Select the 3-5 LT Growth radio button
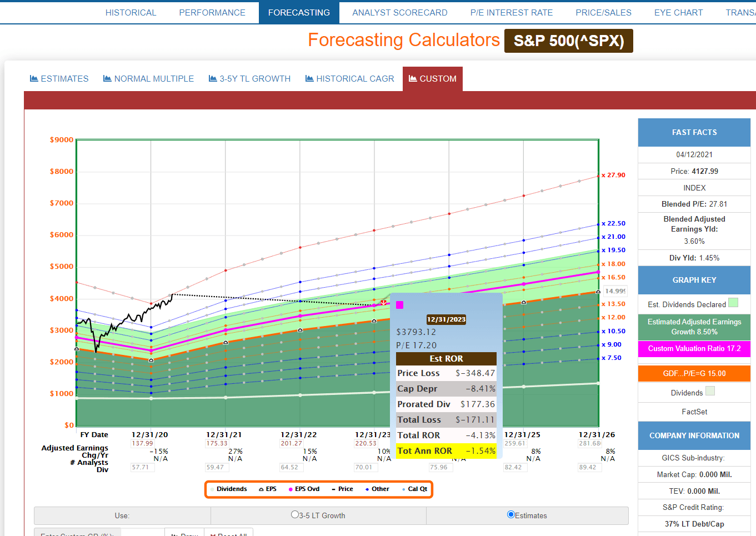The height and width of the screenshot is (536, 756). pyautogui.click(x=295, y=515)
